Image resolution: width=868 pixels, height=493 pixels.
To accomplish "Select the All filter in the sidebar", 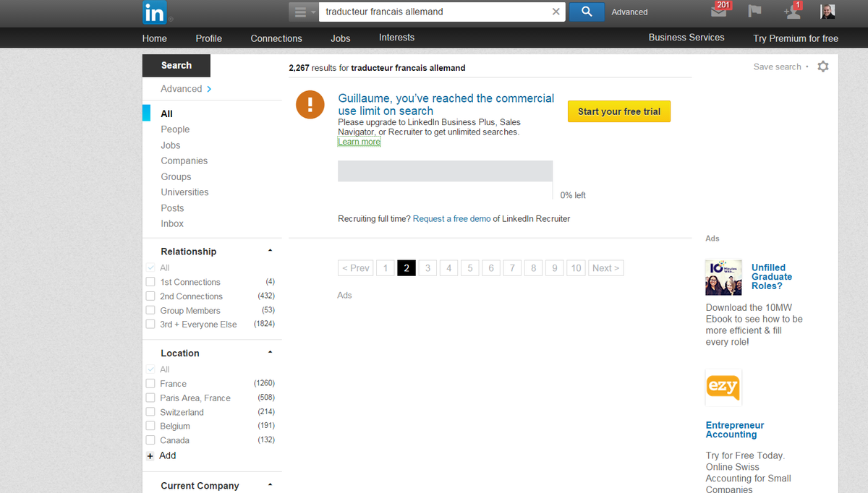I will [x=166, y=113].
